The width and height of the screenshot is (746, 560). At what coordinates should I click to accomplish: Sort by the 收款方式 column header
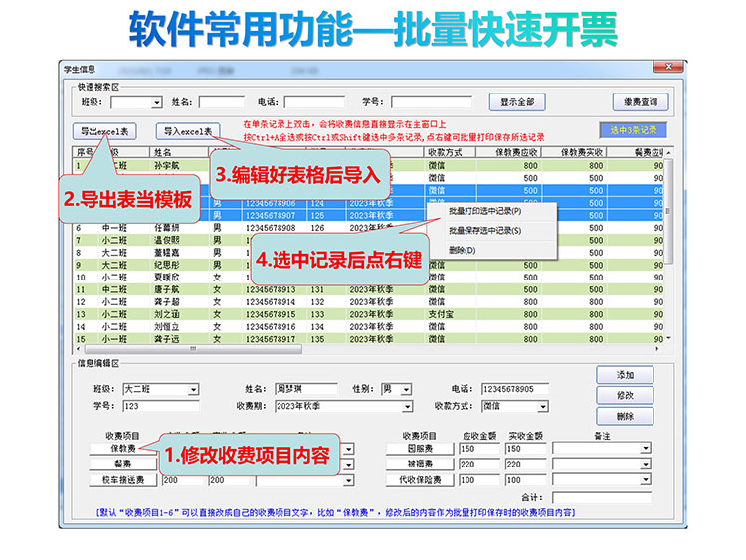click(x=450, y=152)
